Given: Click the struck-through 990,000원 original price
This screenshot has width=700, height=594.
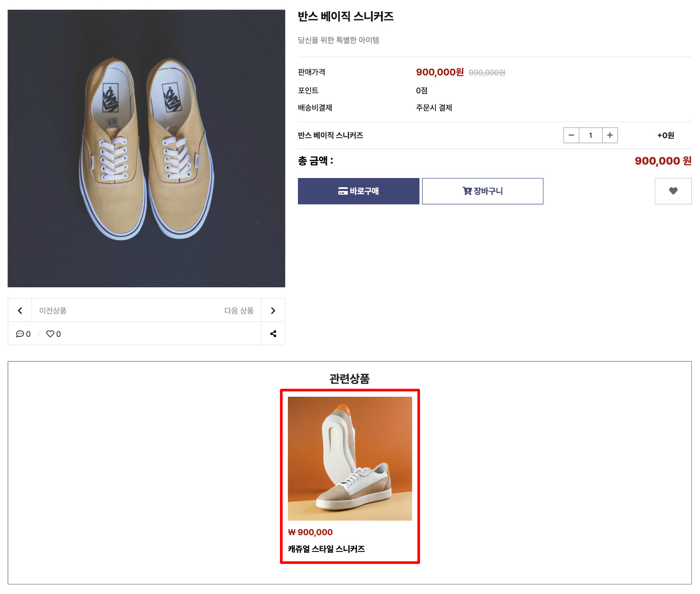Looking at the screenshot, I should click(487, 73).
